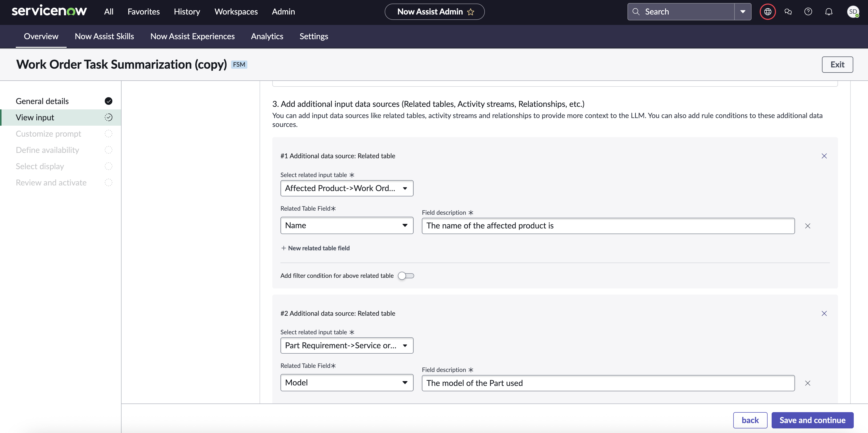This screenshot has width=868, height=433.
Task: Open Part Requirement->Service or... table dropdown
Action: click(347, 345)
